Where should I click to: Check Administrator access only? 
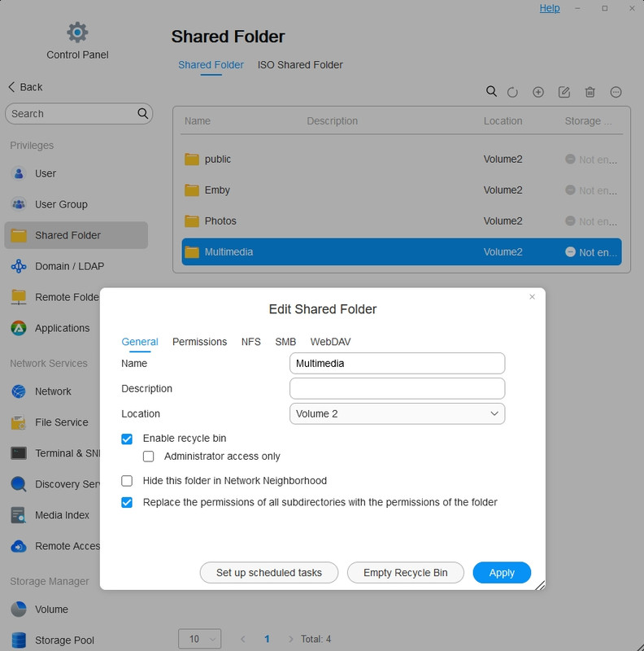[148, 457]
